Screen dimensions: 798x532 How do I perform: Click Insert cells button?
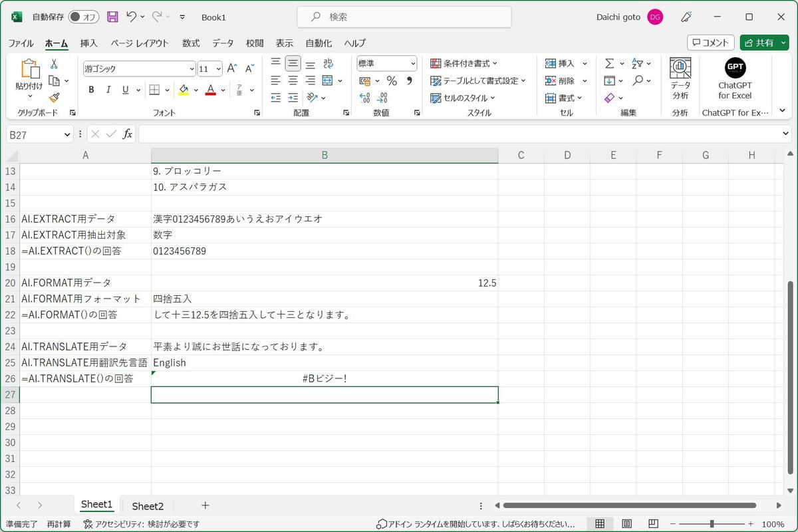[566, 64]
